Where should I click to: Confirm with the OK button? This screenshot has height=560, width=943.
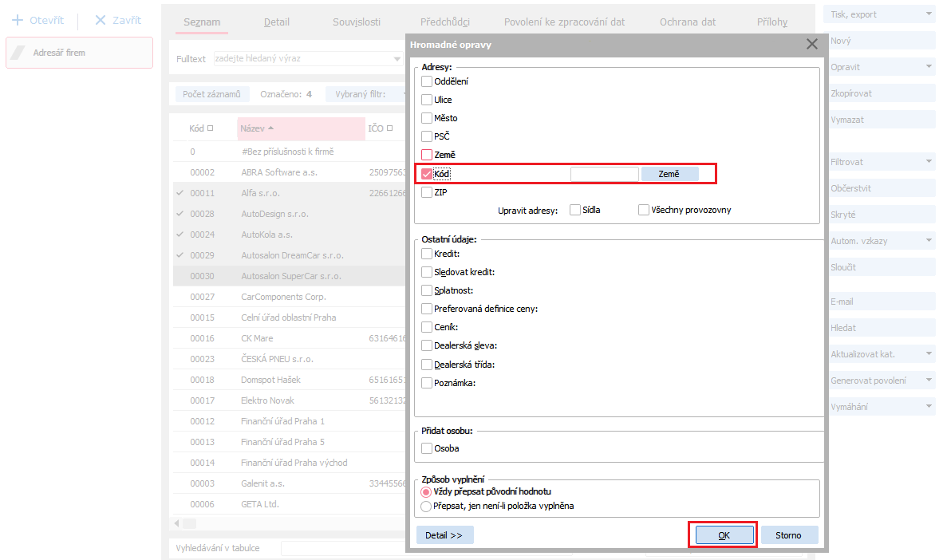tap(724, 535)
